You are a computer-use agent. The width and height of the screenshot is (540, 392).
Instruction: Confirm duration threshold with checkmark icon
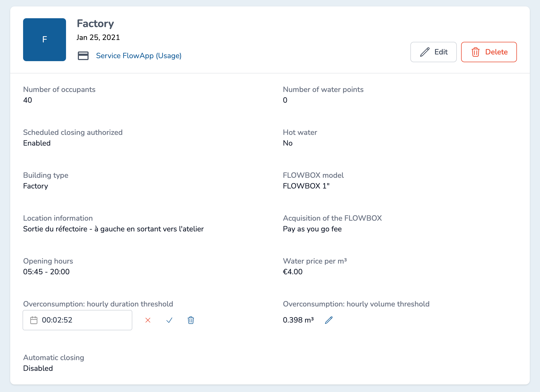point(169,320)
